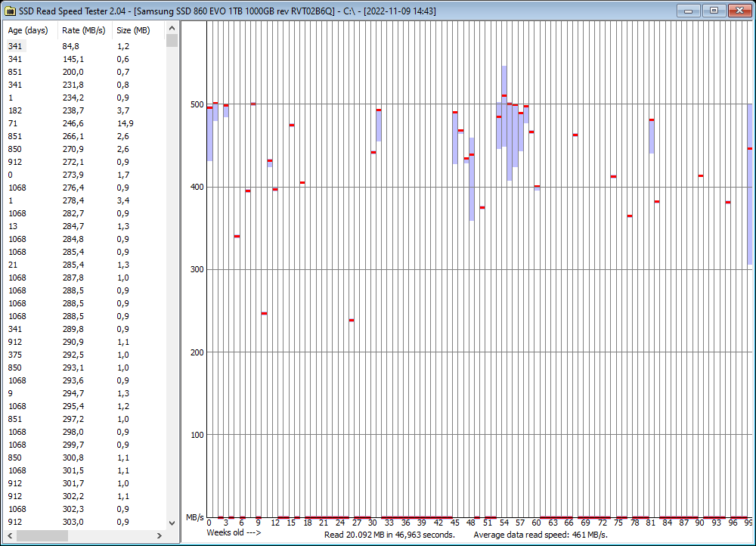Click the list's scroll-right arrow
This screenshot has width=756, height=546.
(160, 535)
